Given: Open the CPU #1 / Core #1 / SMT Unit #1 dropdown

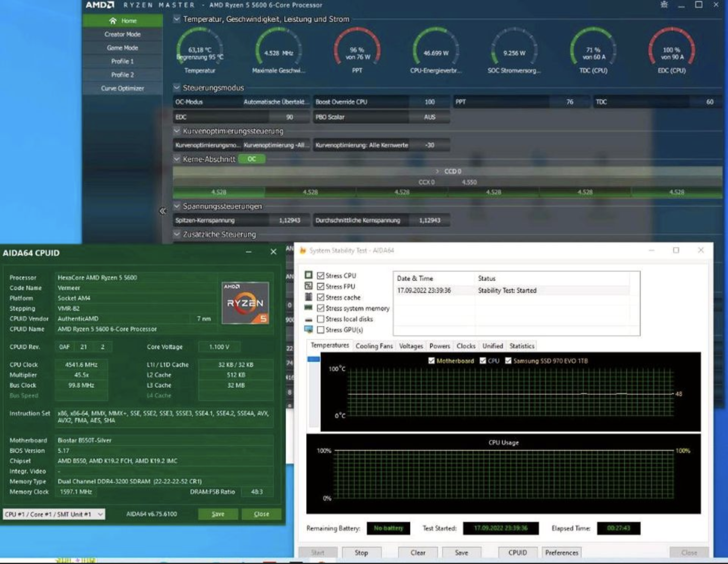Looking at the screenshot, I should click(x=54, y=514).
